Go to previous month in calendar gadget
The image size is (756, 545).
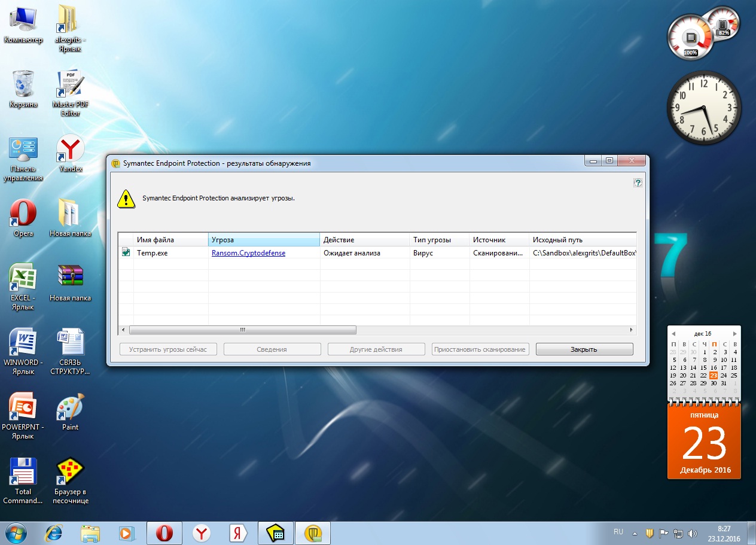pyautogui.click(x=673, y=333)
